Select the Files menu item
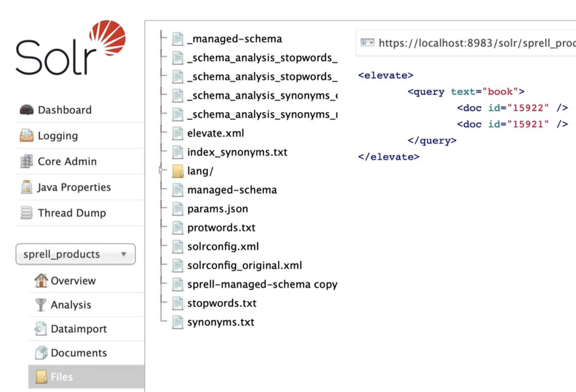The width and height of the screenshot is (576, 392). coord(62,377)
